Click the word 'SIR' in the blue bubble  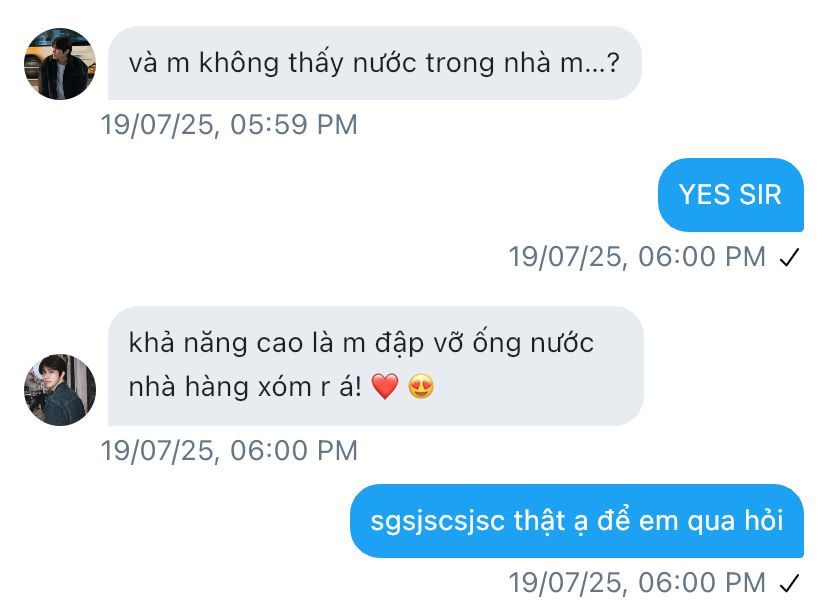point(760,195)
